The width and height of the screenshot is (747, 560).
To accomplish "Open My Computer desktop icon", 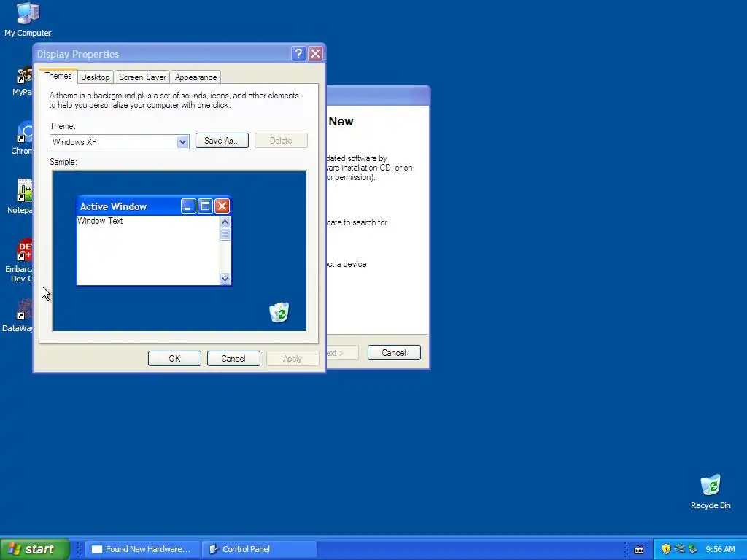I will pyautogui.click(x=28, y=20).
